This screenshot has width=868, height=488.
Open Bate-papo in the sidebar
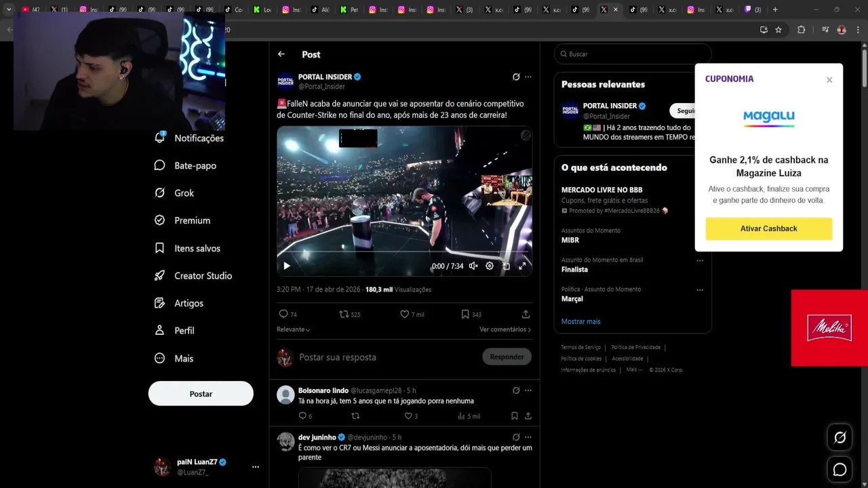[x=185, y=165]
